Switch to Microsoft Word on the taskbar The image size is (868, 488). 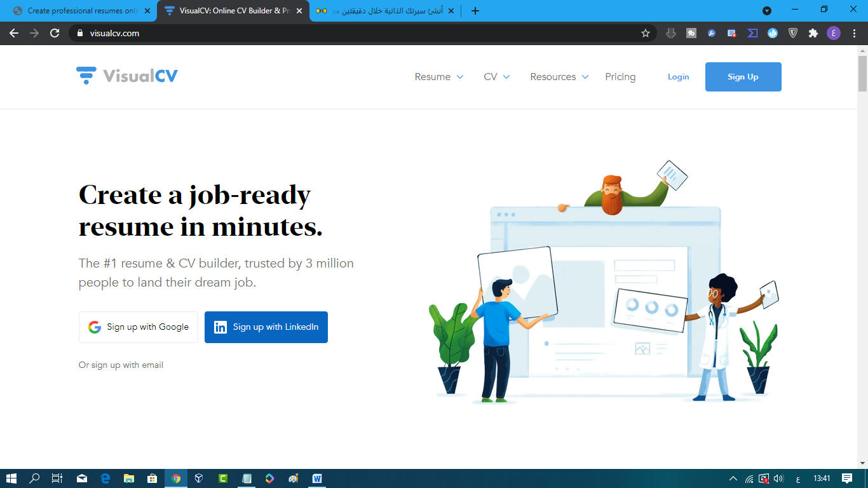click(x=317, y=478)
